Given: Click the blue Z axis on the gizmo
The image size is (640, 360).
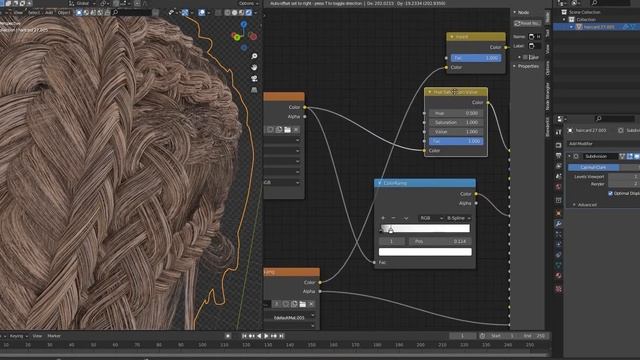Looking at the screenshot, I should [244, 25].
